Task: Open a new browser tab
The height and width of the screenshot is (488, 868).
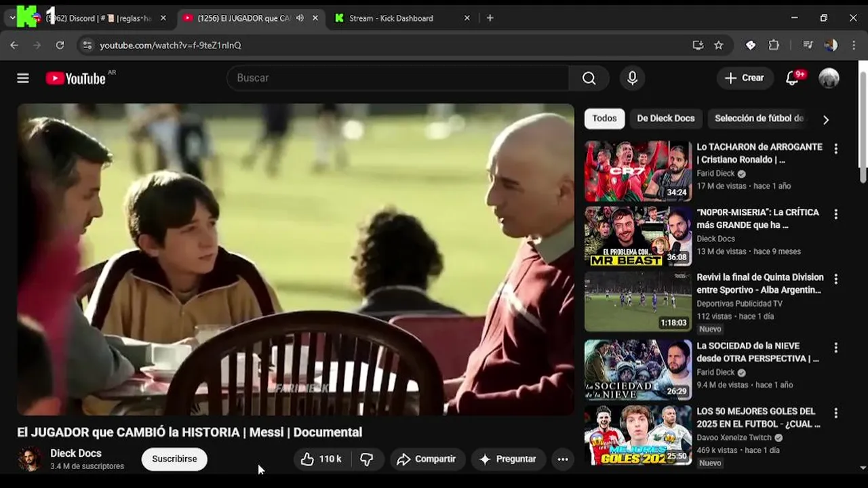Action: point(490,18)
